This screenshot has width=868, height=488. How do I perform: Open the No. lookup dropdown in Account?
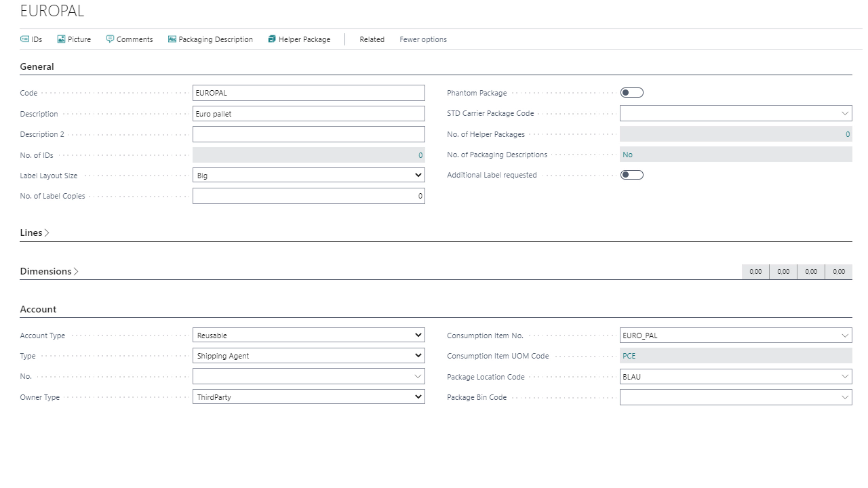418,376
